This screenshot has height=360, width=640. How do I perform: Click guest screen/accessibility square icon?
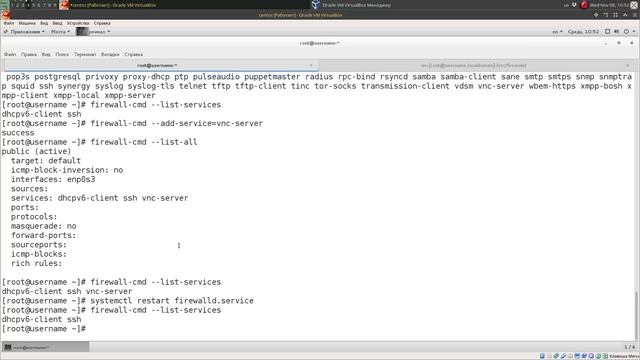[607, 31]
